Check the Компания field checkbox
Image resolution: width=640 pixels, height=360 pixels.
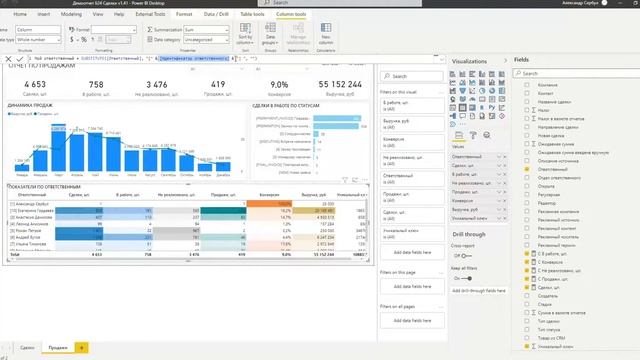[527, 85]
